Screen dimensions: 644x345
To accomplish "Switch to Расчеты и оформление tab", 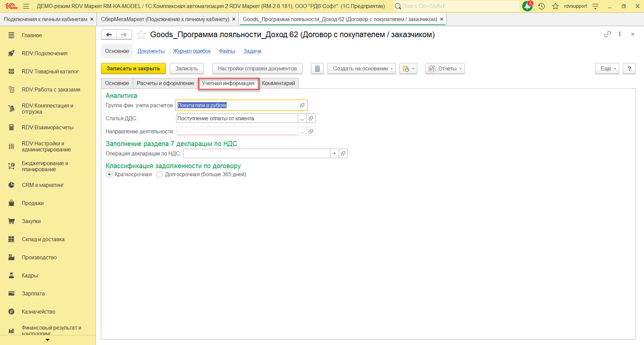I will [165, 83].
